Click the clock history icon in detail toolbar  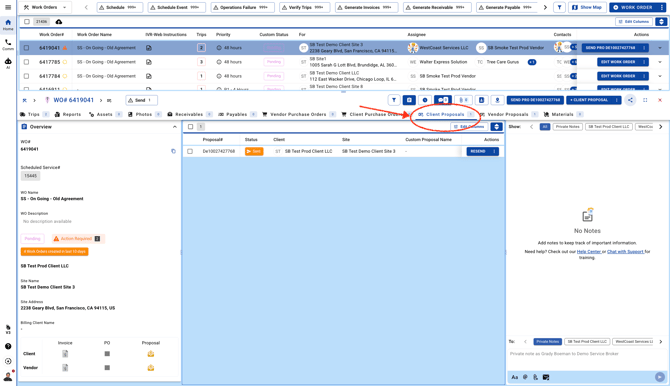click(425, 100)
